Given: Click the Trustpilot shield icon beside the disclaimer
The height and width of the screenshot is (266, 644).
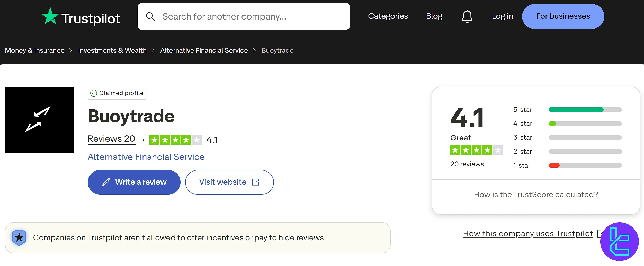Looking at the screenshot, I should [x=19, y=237].
